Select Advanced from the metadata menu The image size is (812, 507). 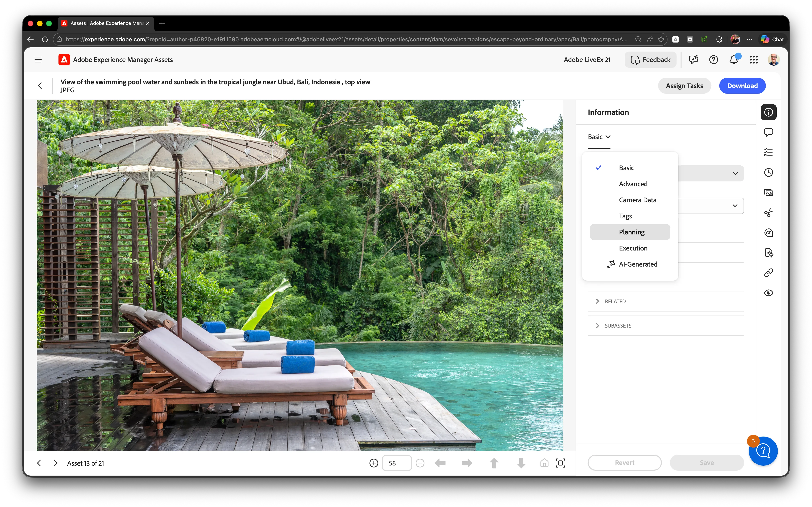(x=630, y=184)
